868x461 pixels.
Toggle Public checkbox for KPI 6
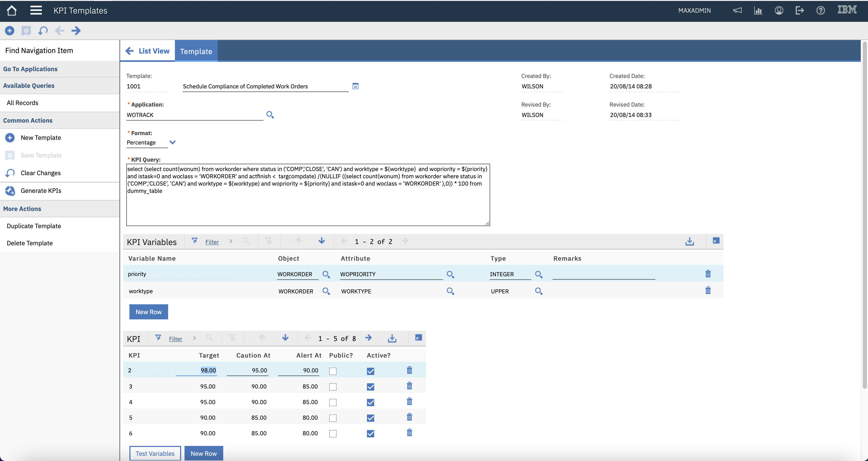pos(333,433)
